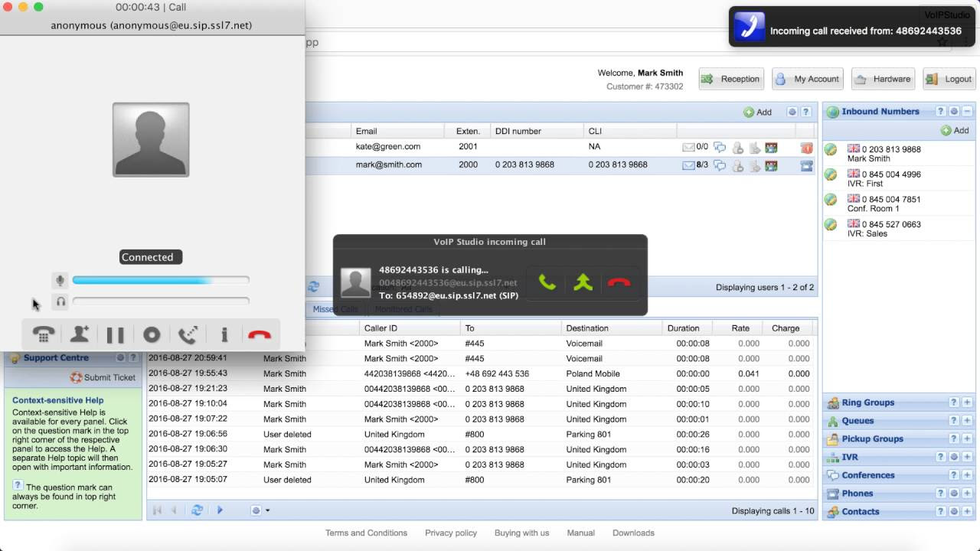The height and width of the screenshot is (551, 980).
Task: Open the incoming call notification banner
Action: tap(851, 27)
